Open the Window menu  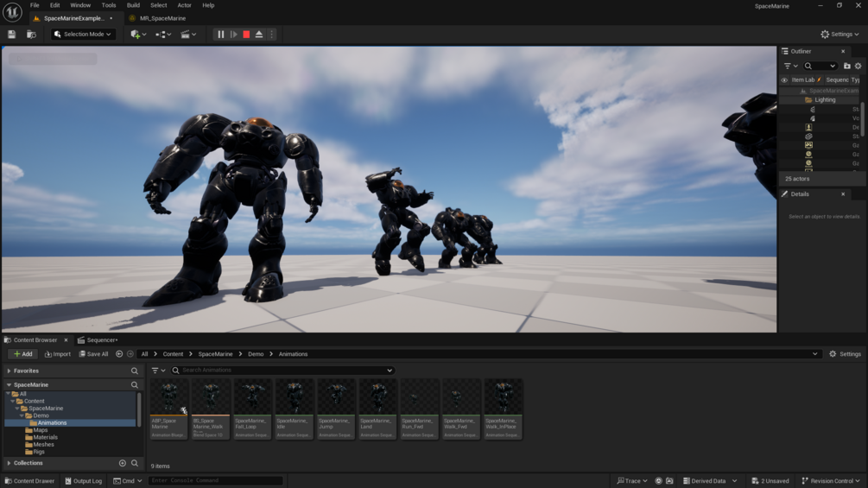pyautogui.click(x=80, y=5)
